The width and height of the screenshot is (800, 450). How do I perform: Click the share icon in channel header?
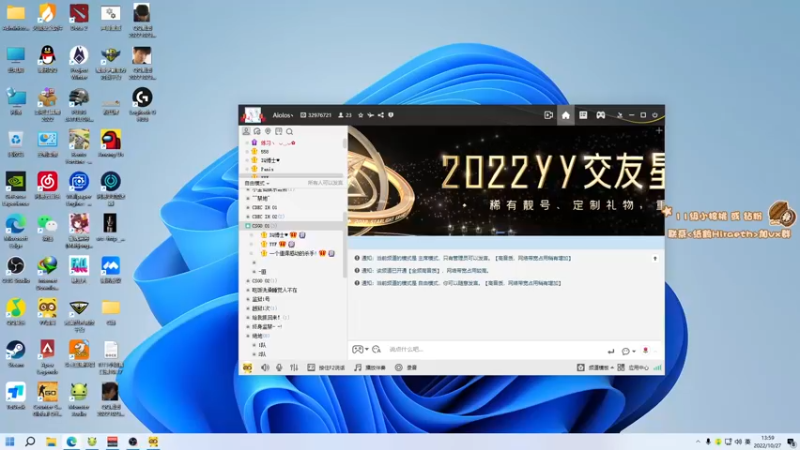coord(381,115)
